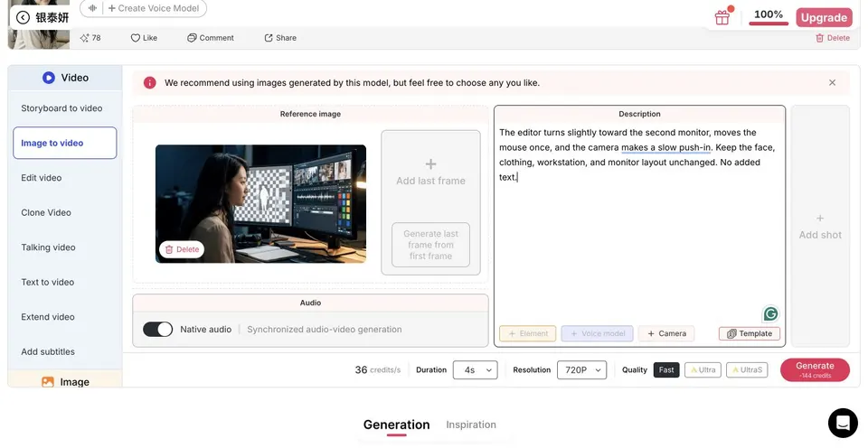The image size is (868, 448).
Task: Click the red info icon in recommendation banner
Action: [149, 83]
